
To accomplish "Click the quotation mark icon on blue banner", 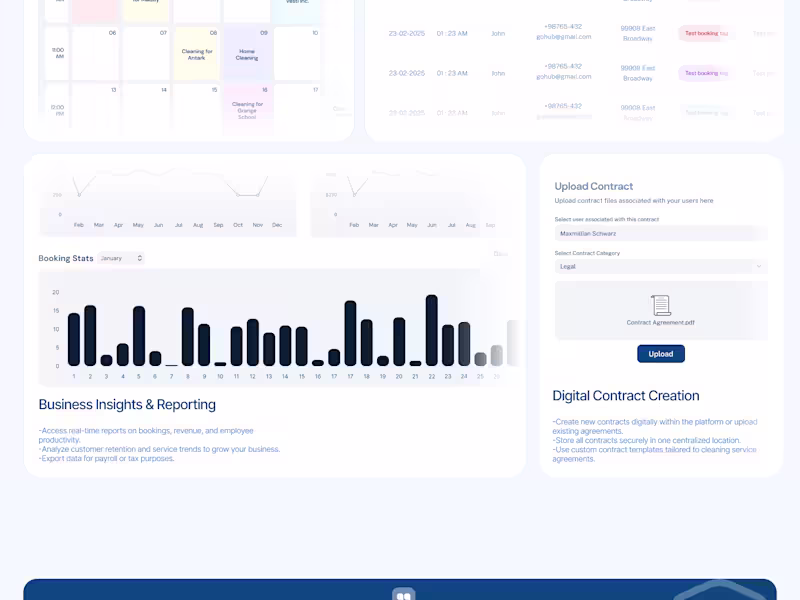I will (x=404, y=595).
